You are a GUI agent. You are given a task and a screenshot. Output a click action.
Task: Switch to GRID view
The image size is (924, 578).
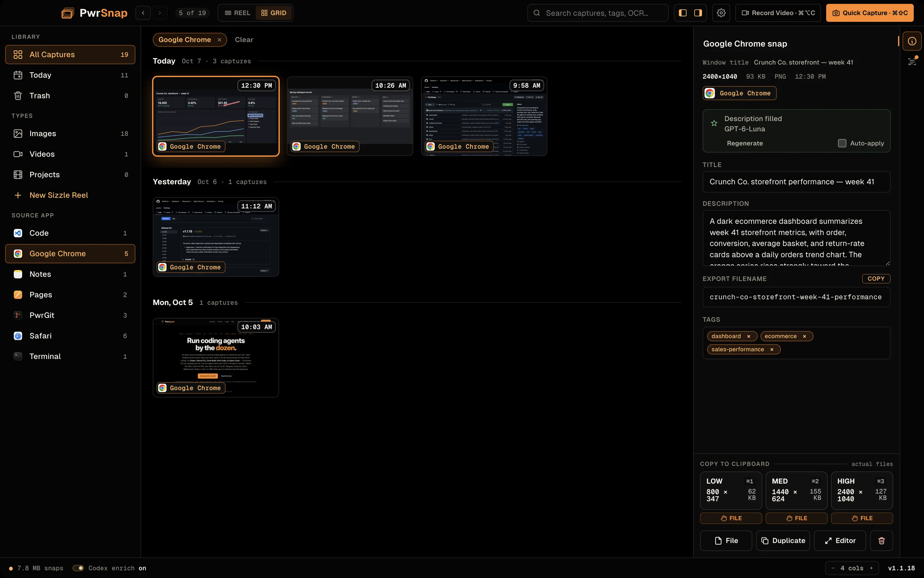coord(274,13)
